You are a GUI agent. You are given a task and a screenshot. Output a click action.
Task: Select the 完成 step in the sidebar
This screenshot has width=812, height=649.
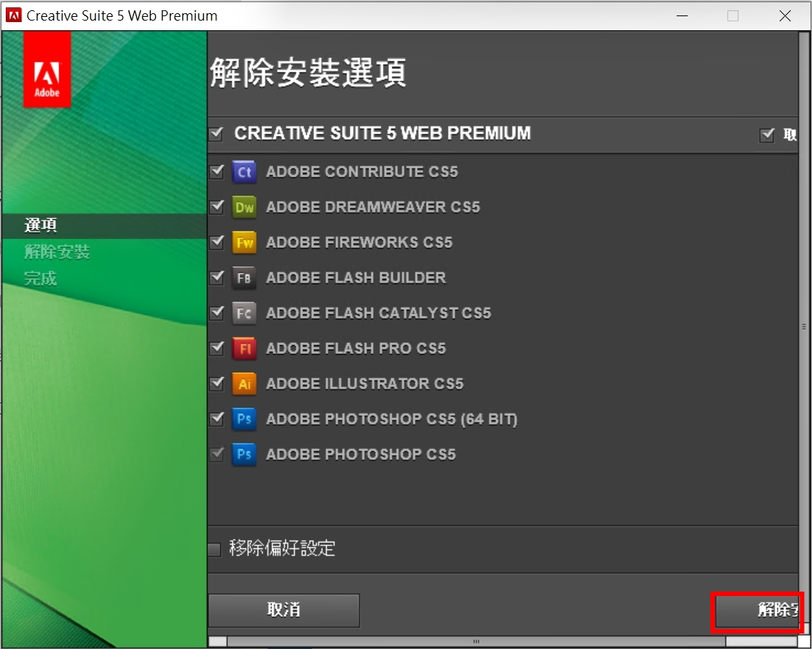(40, 279)
